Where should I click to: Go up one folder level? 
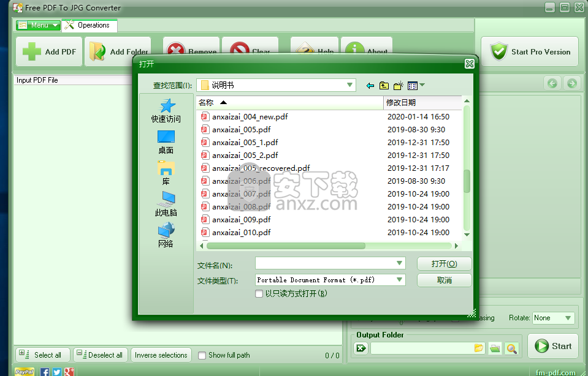pyautogui.click(x=384, y=86)
